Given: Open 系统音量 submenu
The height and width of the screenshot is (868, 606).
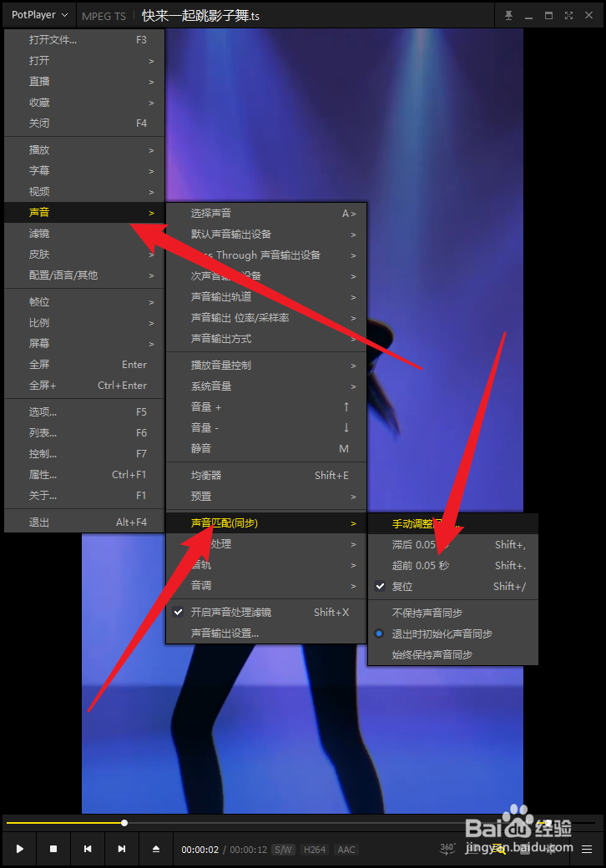Looking at the screenshot, I should (266, 386).
